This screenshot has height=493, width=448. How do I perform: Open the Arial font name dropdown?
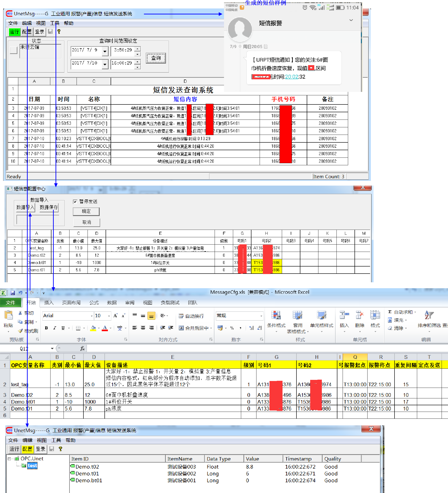click(x=92, y=316)
